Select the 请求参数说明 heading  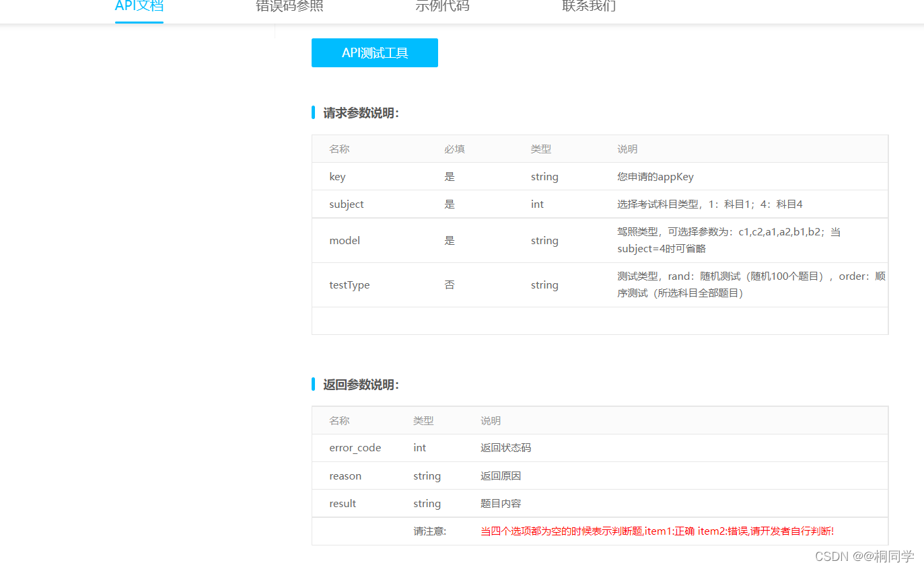click(361, 113)
